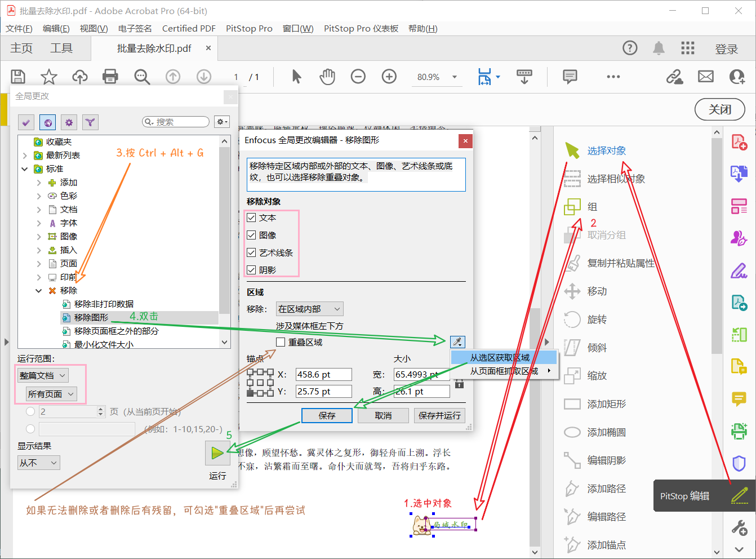
Task: Click the cloud upload icon
Action: [80, 77]
